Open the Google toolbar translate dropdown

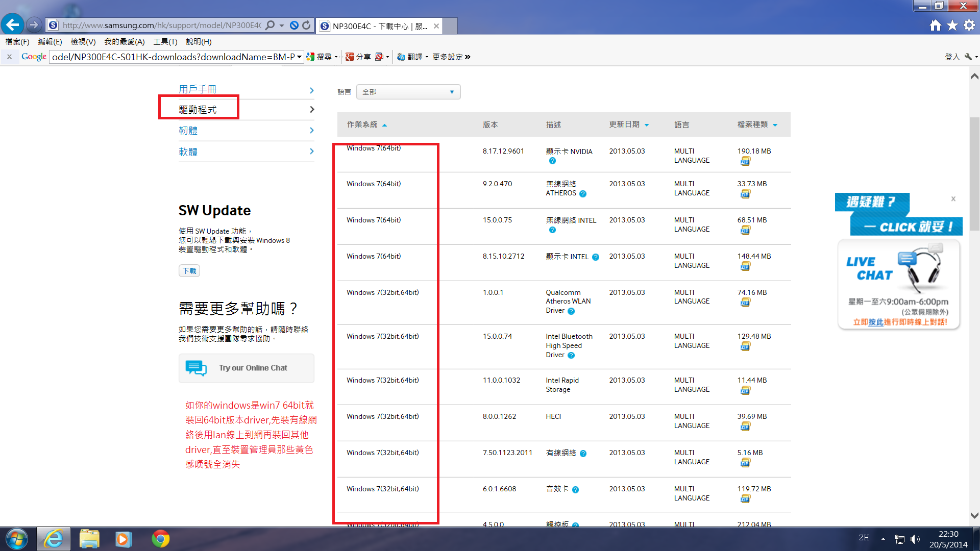click(x=426, y=57)
